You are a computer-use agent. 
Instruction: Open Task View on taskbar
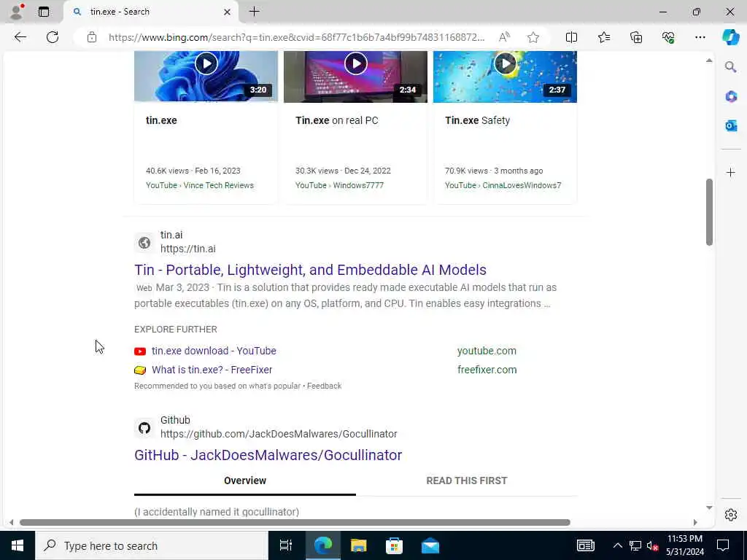pyautogui.click(x=286, y=545)
